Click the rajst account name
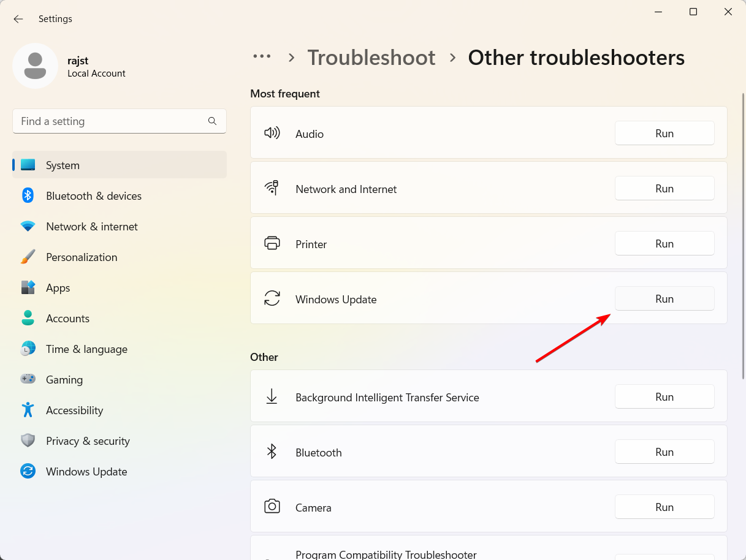Screen dimensions: 746x560 pyautogui.click(x=78, y=61)
